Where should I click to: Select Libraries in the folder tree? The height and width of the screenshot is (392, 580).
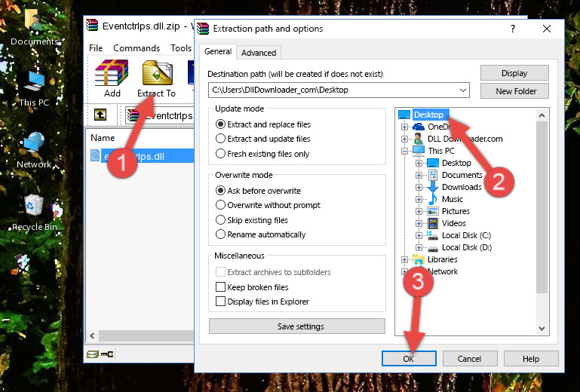(443, 259)
